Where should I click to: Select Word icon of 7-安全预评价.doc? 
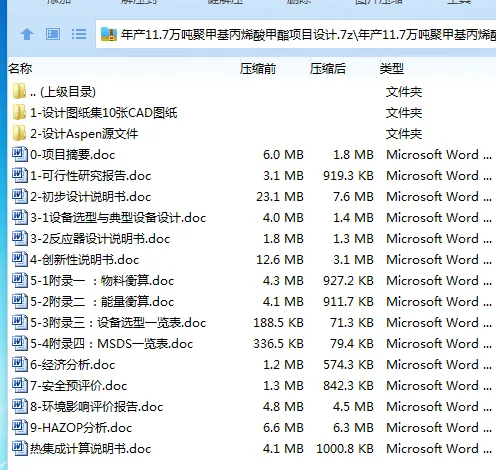20,385
